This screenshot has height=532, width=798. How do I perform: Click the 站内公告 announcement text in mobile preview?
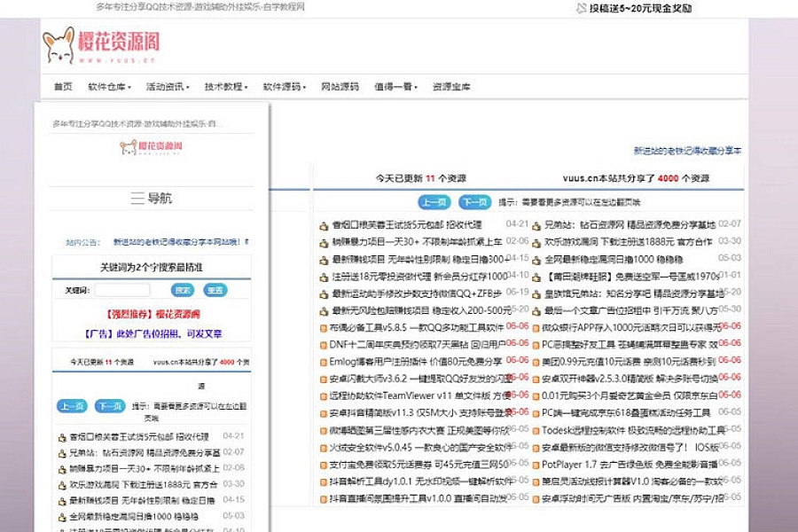pyautogui.click(x=181, y=242)
